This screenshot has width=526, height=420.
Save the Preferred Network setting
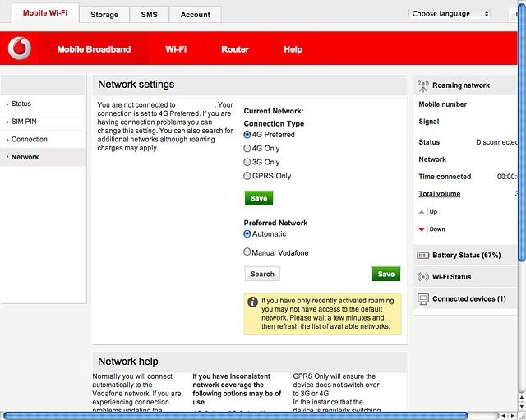(x=386, y=274)
